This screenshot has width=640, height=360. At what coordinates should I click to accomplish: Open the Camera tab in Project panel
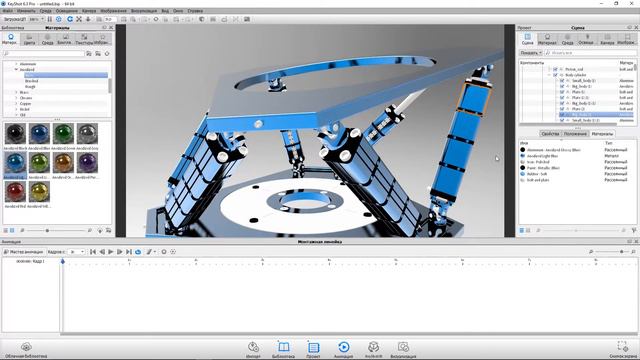(607, 39)
